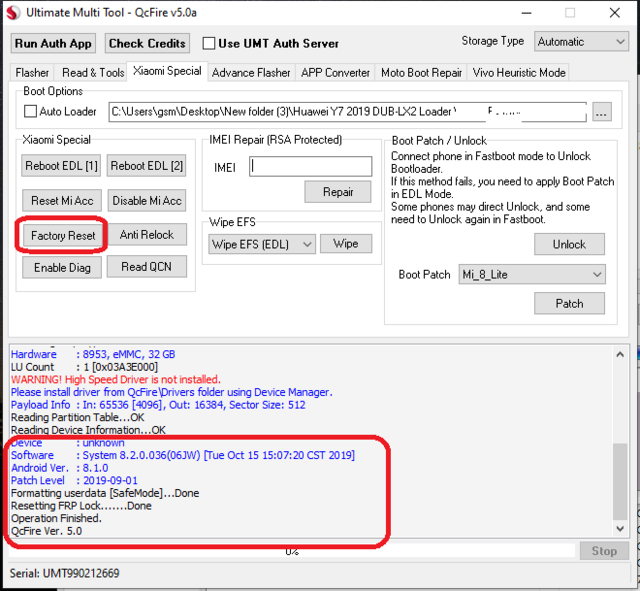Open the APP Converter tab
Viewport: 640px width, 591px height.
(x=335, y=73)
